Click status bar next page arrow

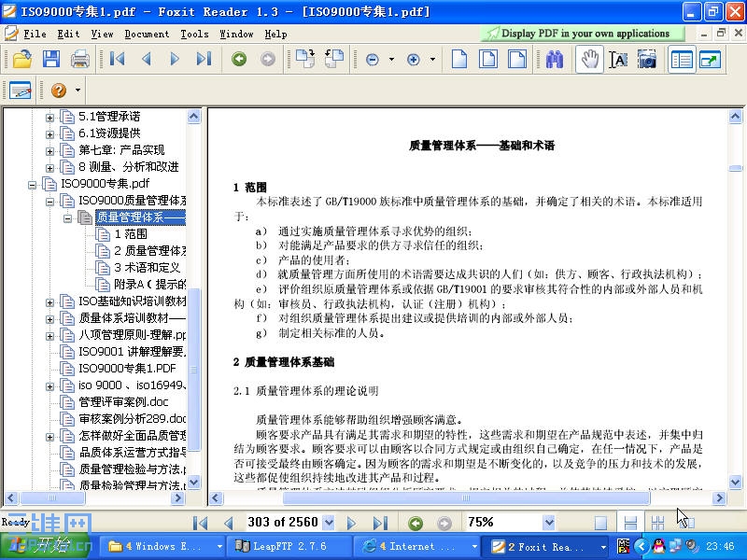click(x=352, y=523)
